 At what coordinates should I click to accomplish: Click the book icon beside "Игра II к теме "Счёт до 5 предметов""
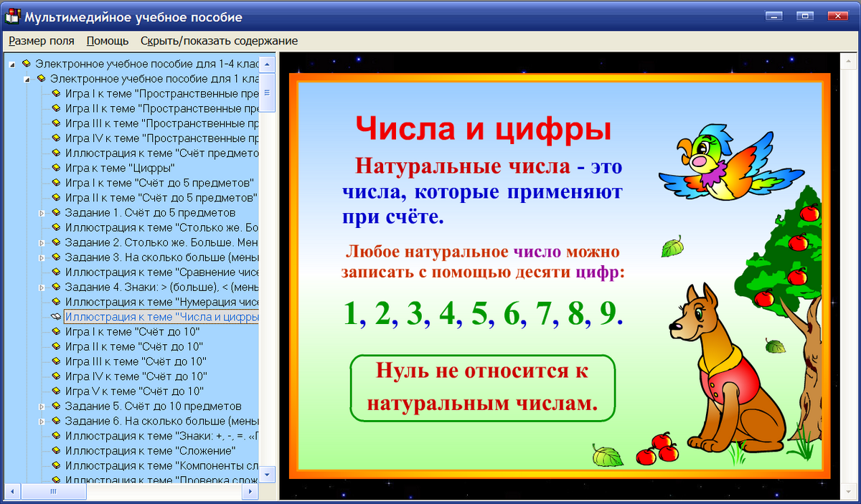[x=56, y=198]
